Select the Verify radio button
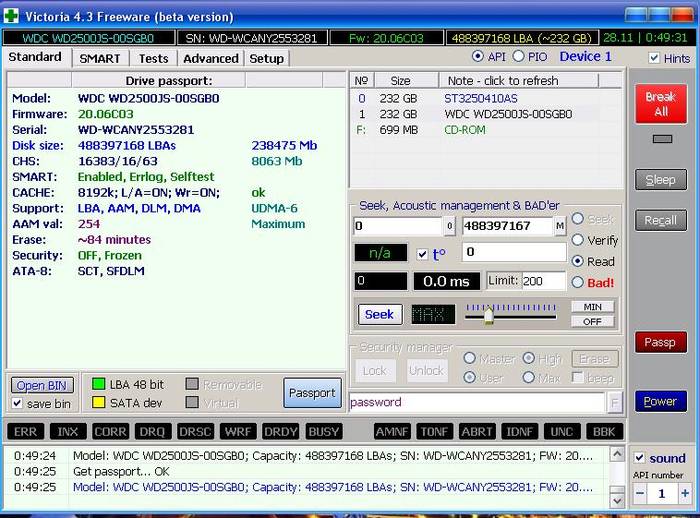 [578, 240]
